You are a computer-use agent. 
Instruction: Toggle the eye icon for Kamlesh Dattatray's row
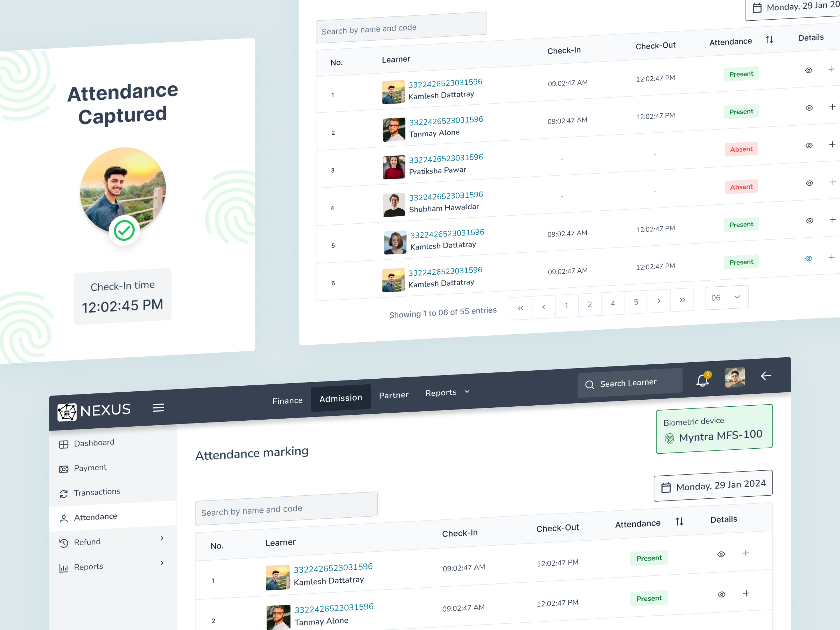(x=808, y=70)
